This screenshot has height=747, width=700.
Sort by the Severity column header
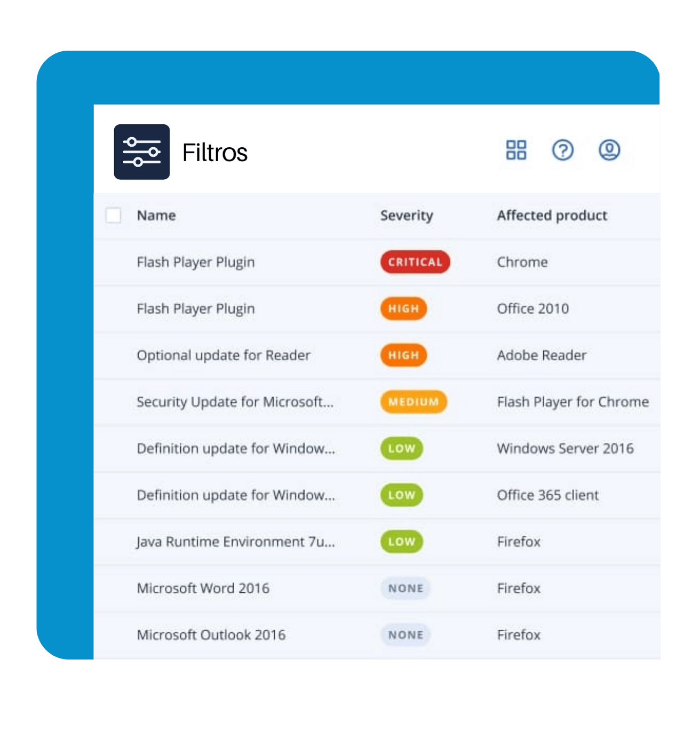(407, 216)
